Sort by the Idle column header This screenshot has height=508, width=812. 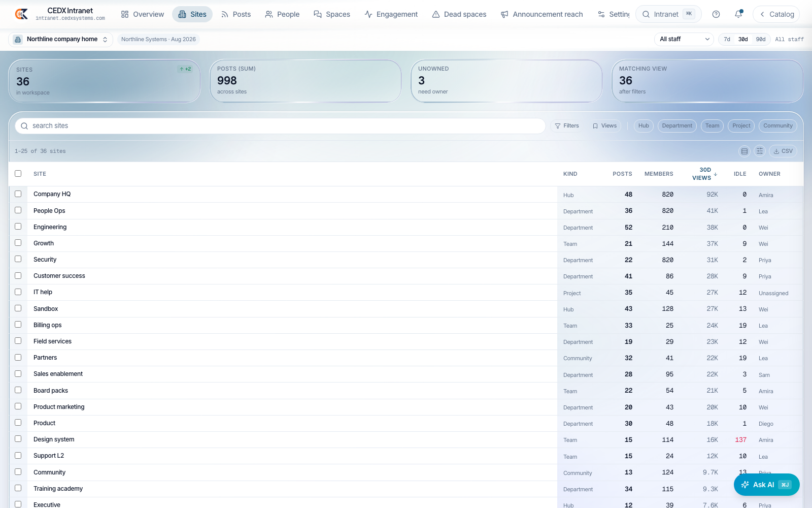[740, 174]
